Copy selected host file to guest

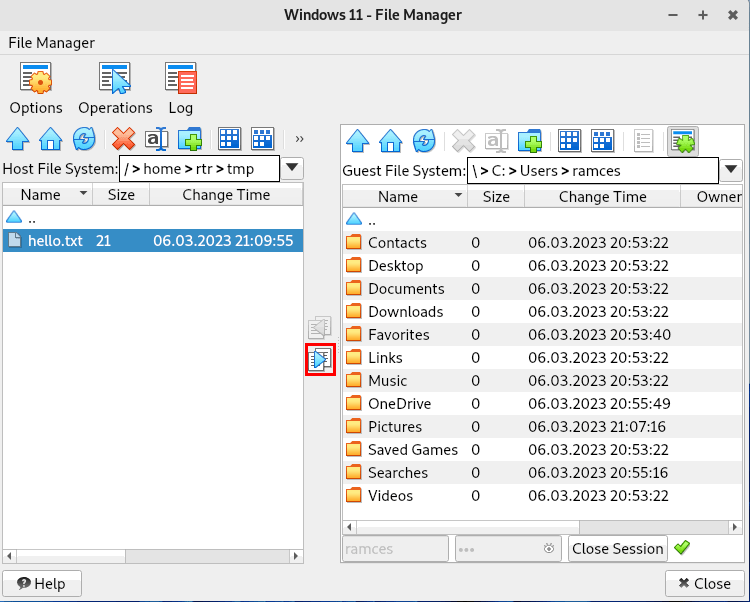(x=320, y=360)
